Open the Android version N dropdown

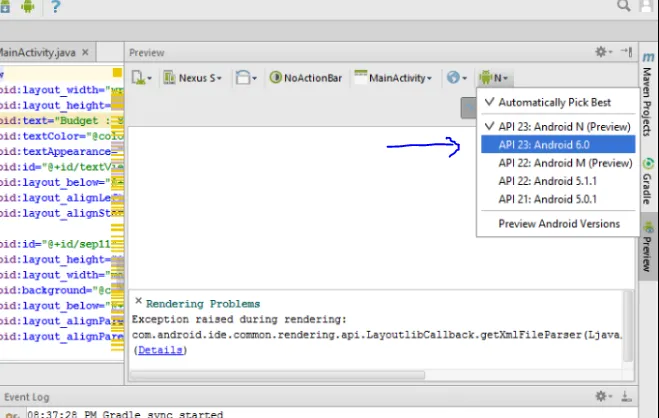(x=494, y=78)
